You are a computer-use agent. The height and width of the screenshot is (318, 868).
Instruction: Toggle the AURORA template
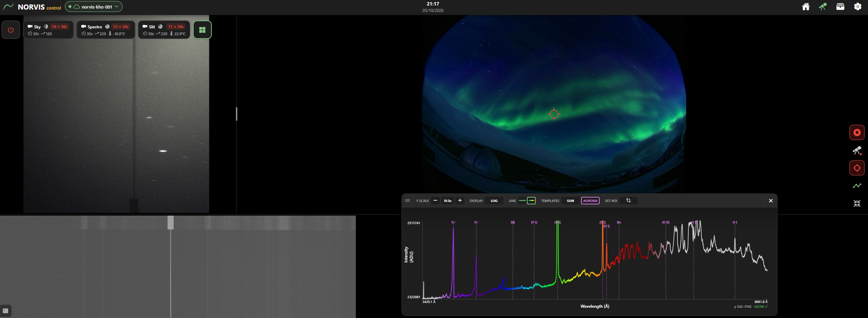coord(590,201)
